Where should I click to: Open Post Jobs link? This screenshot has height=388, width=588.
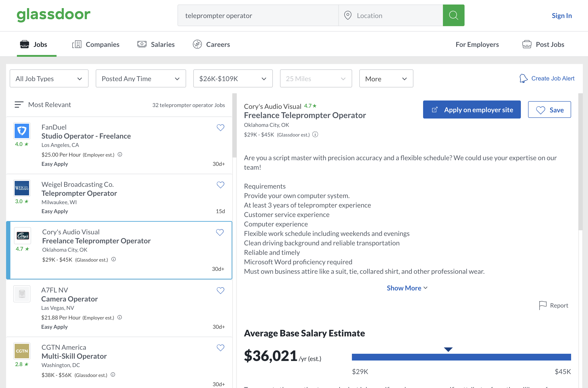point(543,44)
